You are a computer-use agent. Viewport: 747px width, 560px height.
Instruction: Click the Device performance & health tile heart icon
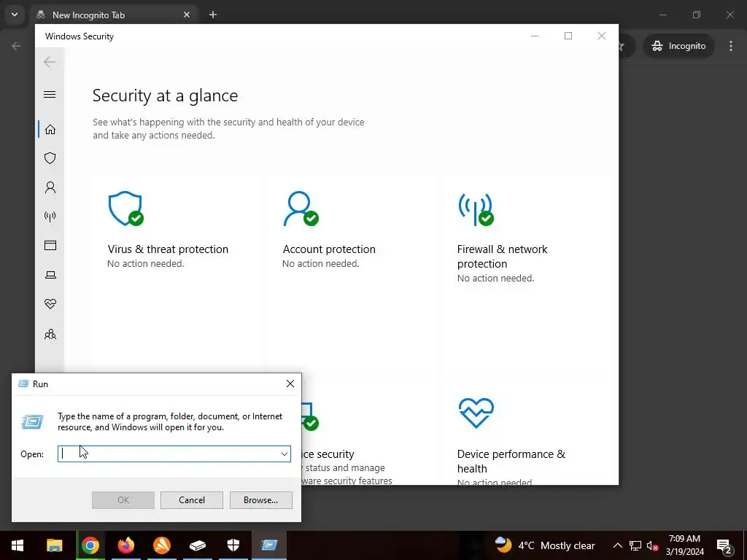point(476,413)
